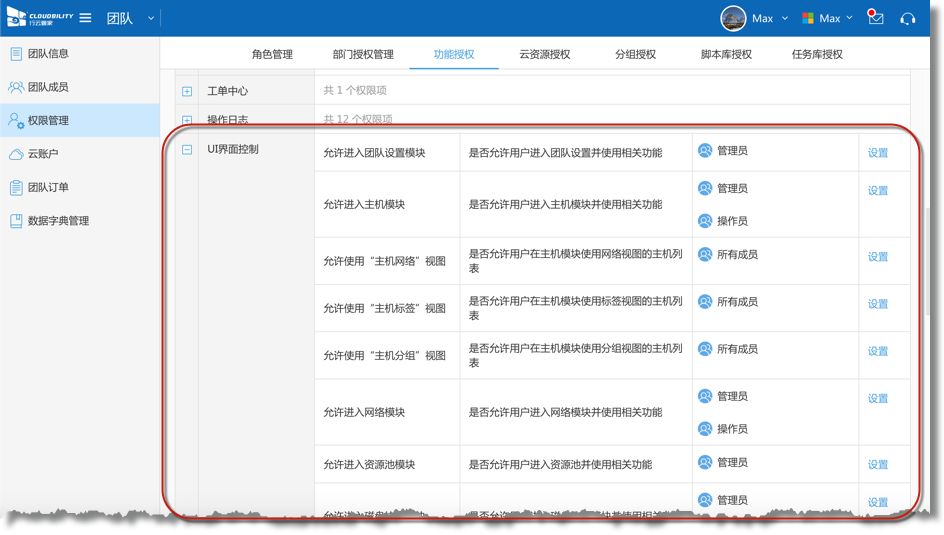
Task: Open 团队成员 in sidebar
Action: click(x=48, y=87)
